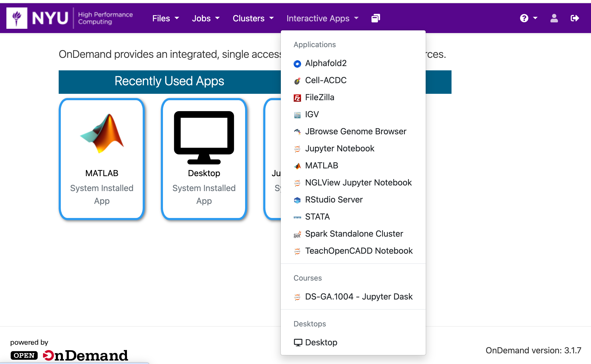
Task: Click the FileZilla red icon
Action: (x=297, y=98)
